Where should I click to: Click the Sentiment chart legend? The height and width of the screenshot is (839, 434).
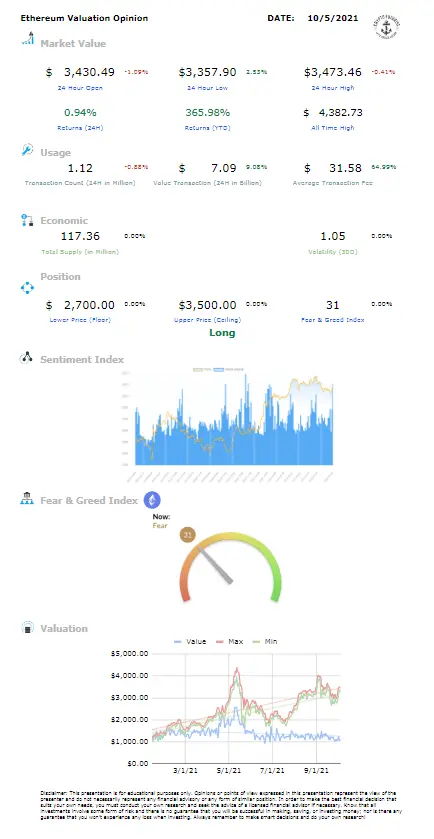pyautogui.click(x=219, y=369)
